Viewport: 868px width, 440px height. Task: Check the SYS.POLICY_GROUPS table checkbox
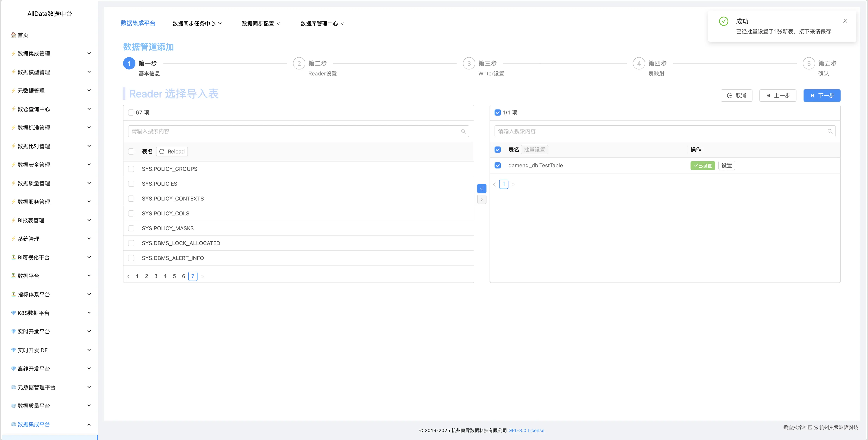coord(131,169)
